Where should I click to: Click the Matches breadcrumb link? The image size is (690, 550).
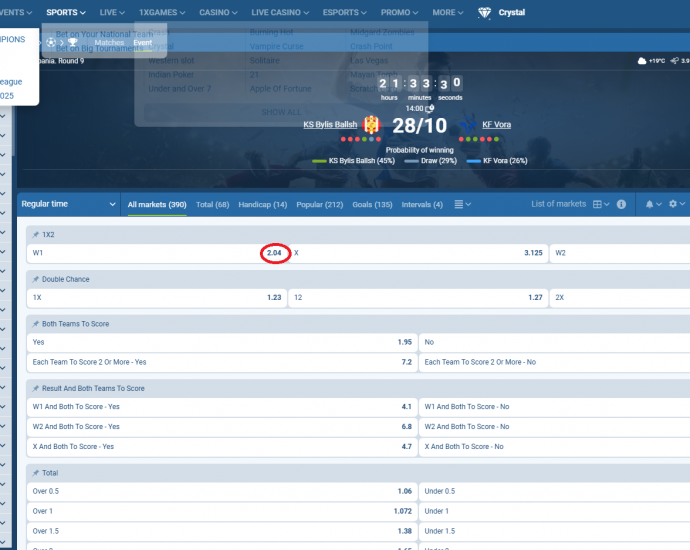pos(109,43)
